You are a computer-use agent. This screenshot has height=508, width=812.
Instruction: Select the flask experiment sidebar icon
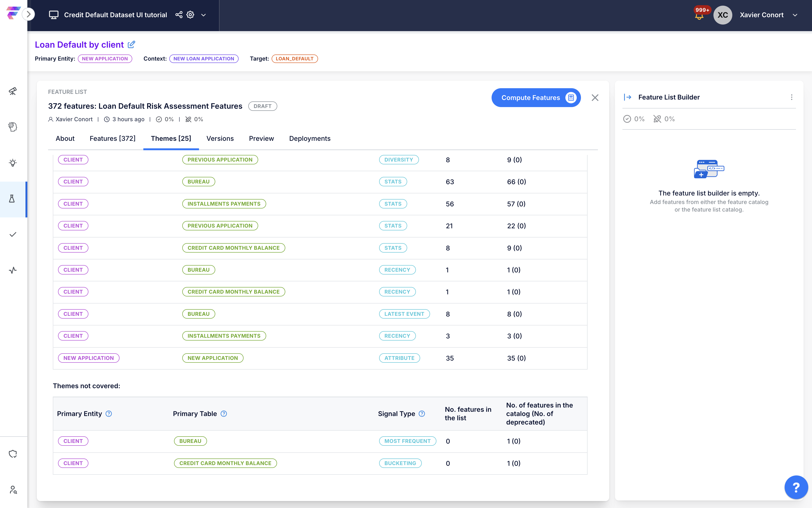[x=12, y=199]
